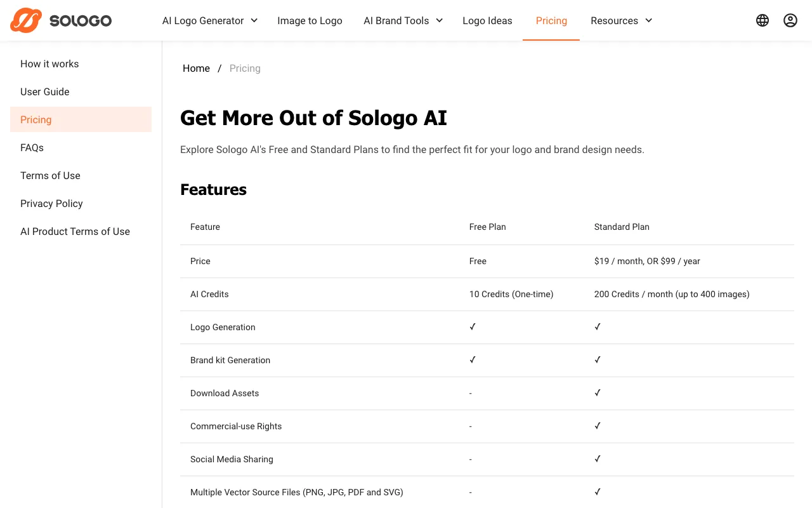Click the Pricing breadcrumb text

point(245,68)
